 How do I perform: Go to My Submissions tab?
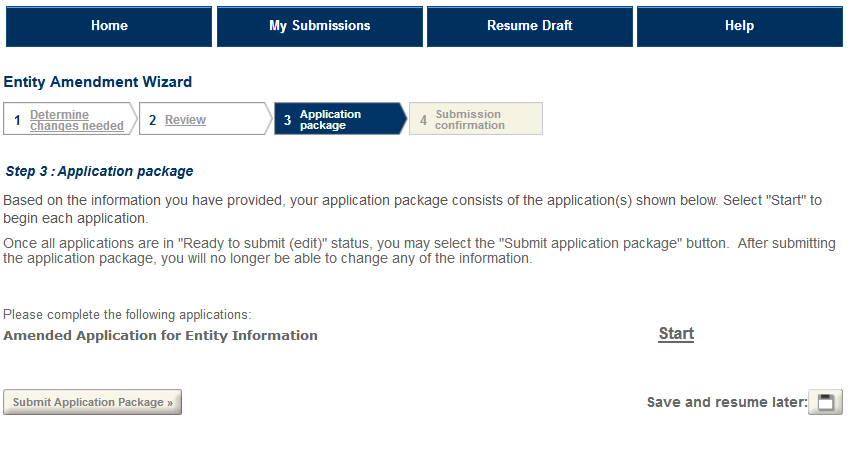pyautogui.click(x=319, y=26)
